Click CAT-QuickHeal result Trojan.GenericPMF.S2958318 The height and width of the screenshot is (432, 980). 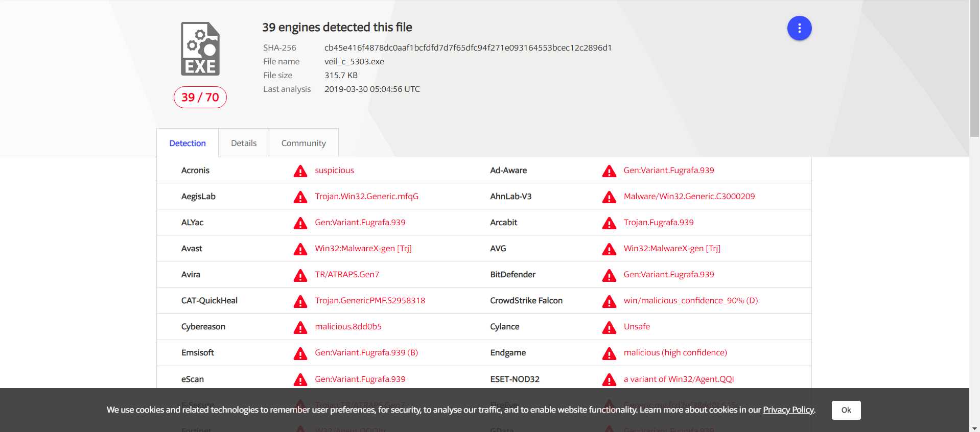pyautogui.click(x=370, y=300)
